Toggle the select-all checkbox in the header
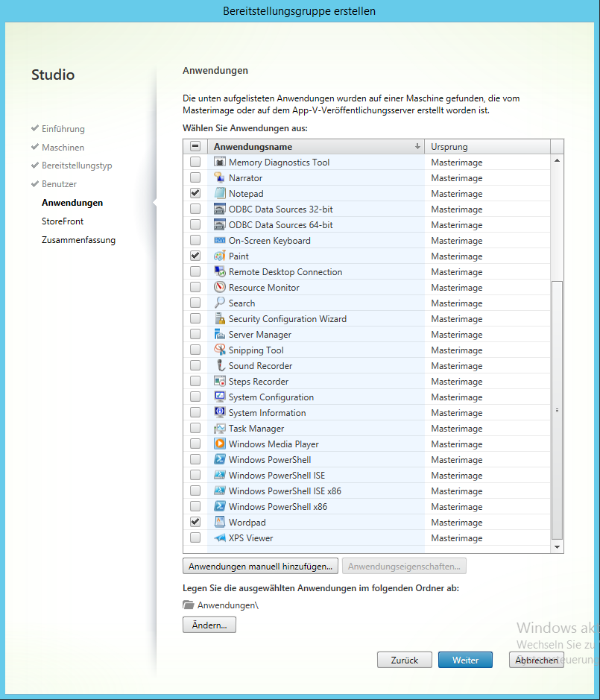This screenshot has width=600, height=700. (195, 146)
